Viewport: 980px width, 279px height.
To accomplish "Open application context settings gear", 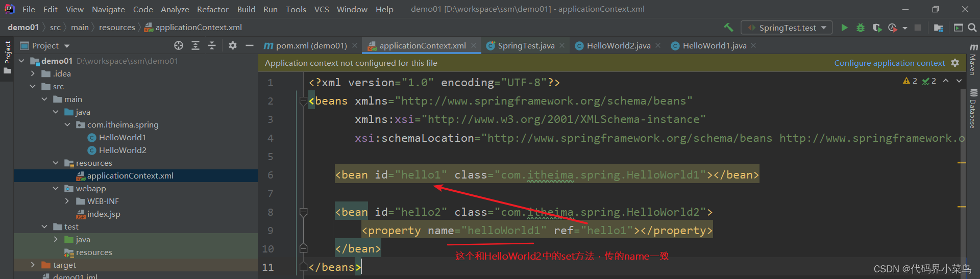I will pyautogui.click(x=955, y=63).
